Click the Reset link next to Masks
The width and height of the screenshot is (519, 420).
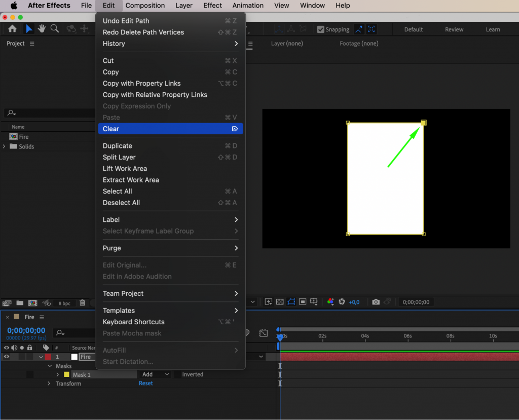146,383
